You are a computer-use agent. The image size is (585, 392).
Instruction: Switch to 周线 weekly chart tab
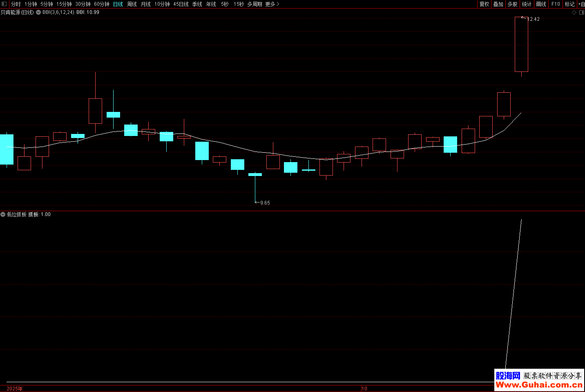click(x=132, y=4)
